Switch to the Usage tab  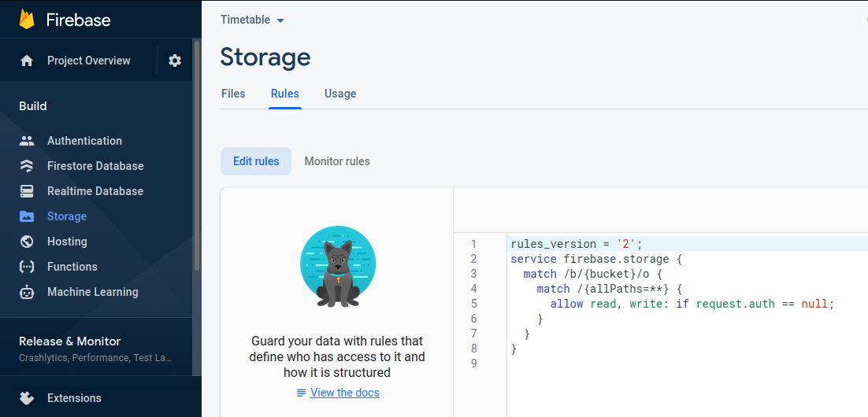[x=340, y=94]
